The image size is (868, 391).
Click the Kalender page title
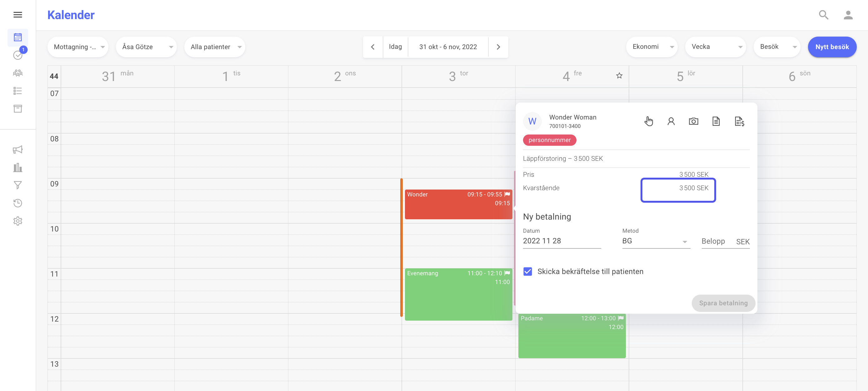(71, 15)
